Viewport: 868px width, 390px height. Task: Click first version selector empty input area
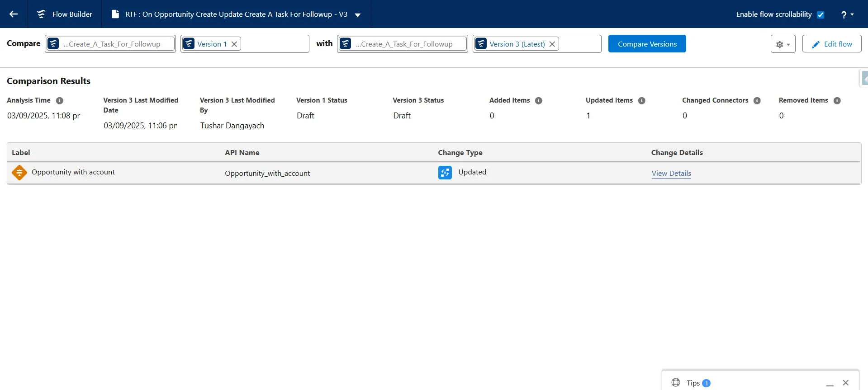click(x=274, y=44)
